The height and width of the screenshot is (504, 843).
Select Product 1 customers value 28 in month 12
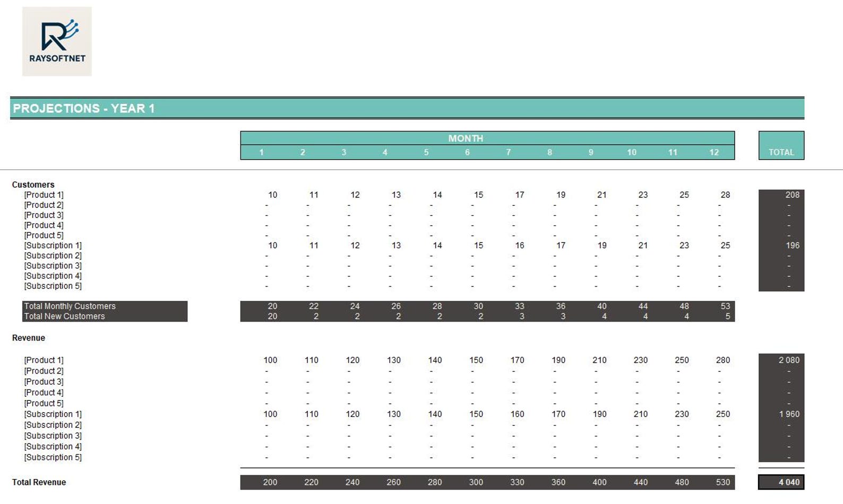click(x=725, y=195)
